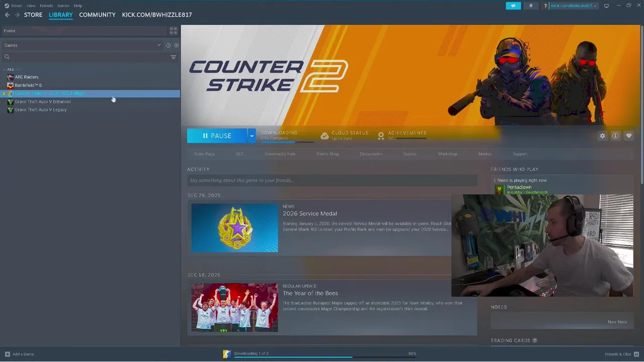Toggle ready-to-play filter icon
Screen dimensions: 644x362
(x=176, y=45)
